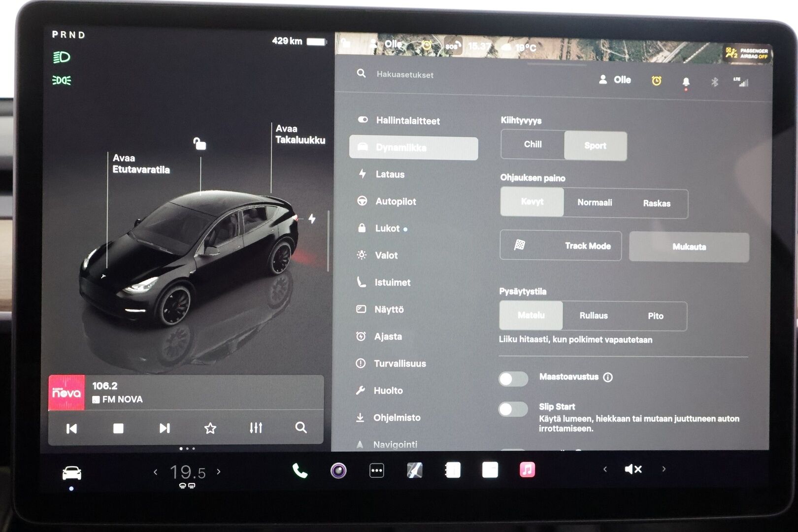
Task: Skip to next radio station
Action: [165, 428]
